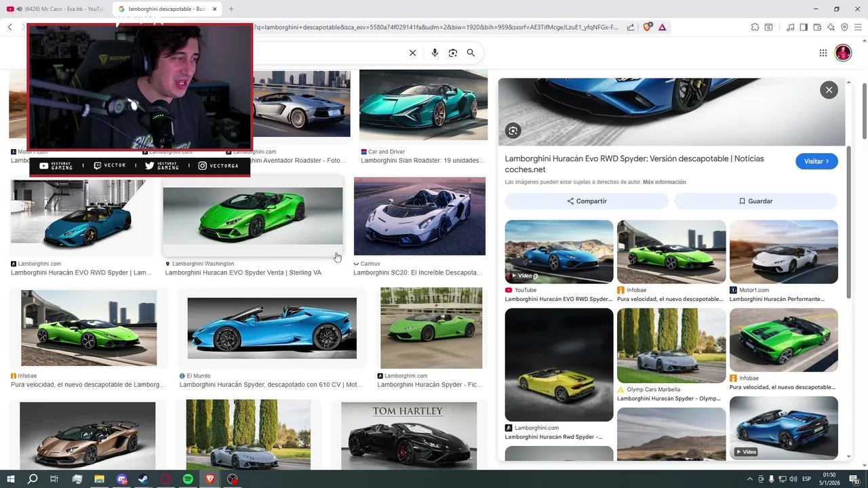Open the Google account avatar menu
The height and width of the screenshot is (488, 868).
pyautogui.click(x=843, y=53)
